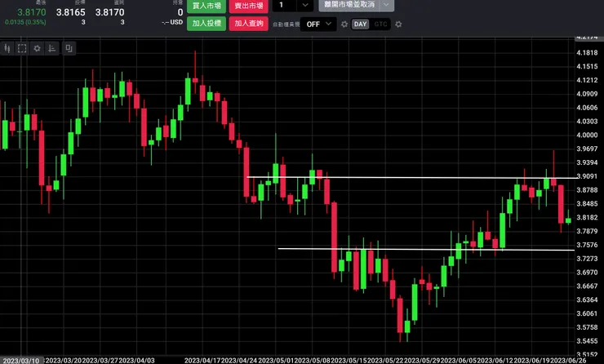Screen dimensions: 604x364
Task: Click the 2023/04/17 date axis label
Action: (202, 361)
